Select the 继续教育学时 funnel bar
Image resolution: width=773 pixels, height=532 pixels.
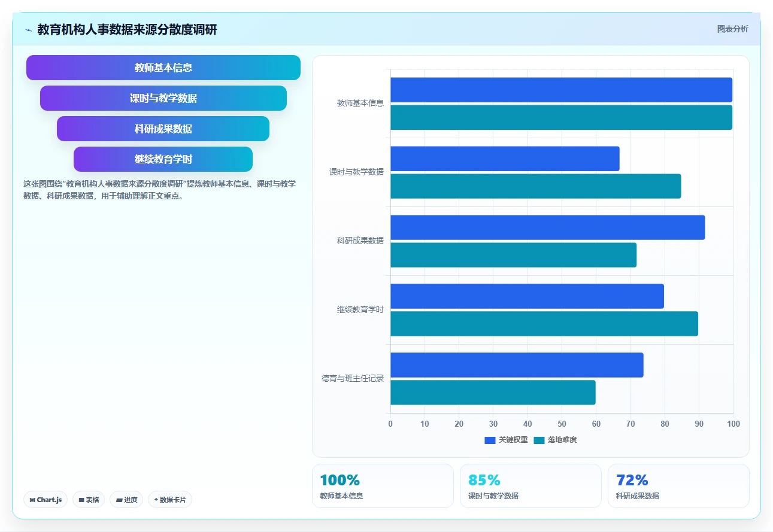163,159
